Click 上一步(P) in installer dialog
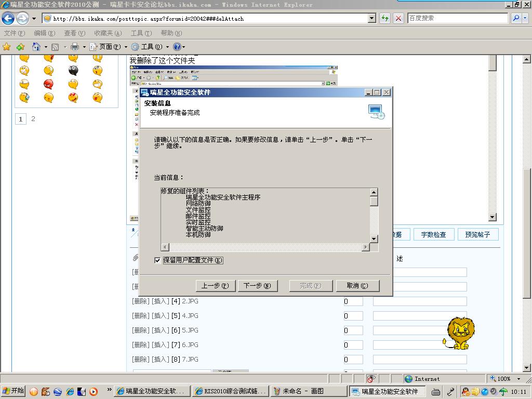Screen dimensions: 532x399 click(215, 286)
